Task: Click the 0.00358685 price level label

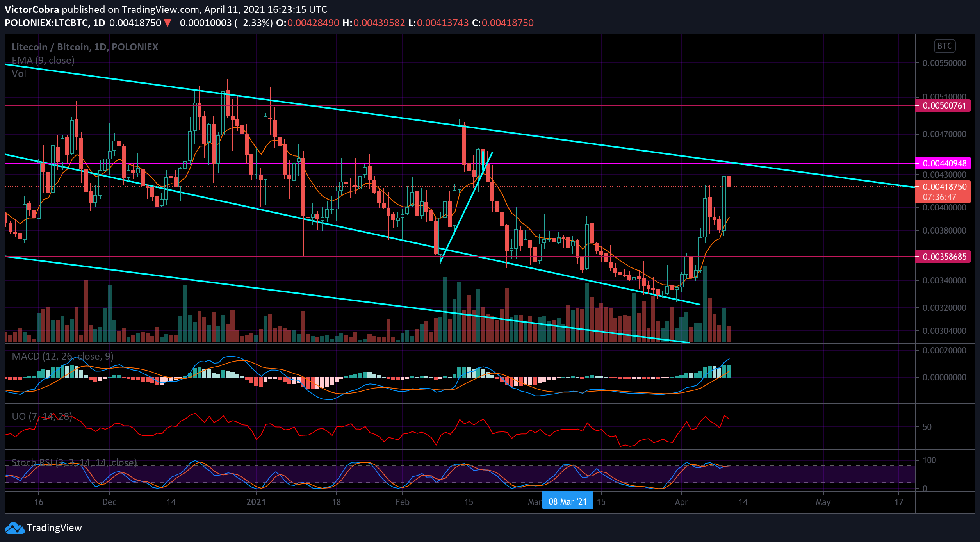Action: [943, 257]
